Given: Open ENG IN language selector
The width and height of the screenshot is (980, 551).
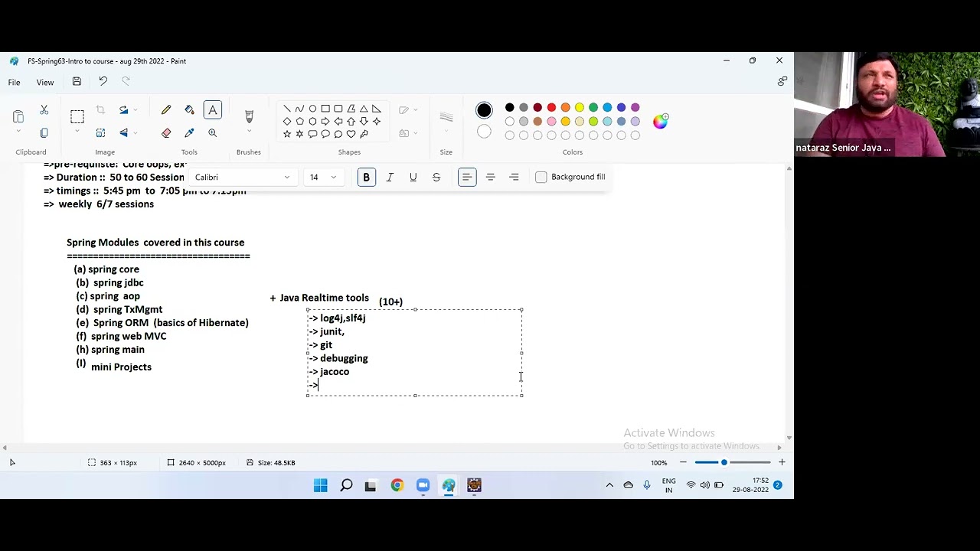Looking at the screenshot, I should pyautogui.click(x=668, y=485).
